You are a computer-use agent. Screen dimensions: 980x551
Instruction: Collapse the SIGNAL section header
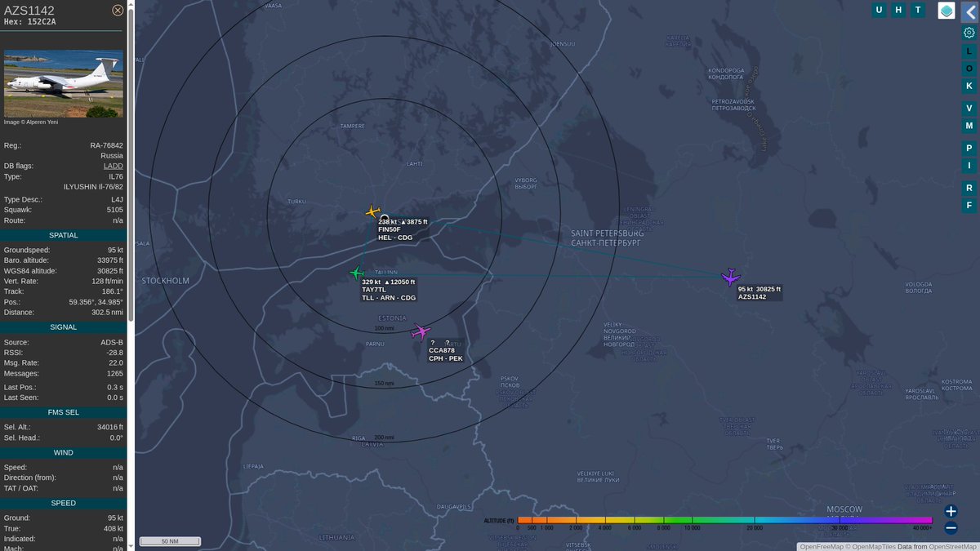pyautogui.click(x=64, y=327)
